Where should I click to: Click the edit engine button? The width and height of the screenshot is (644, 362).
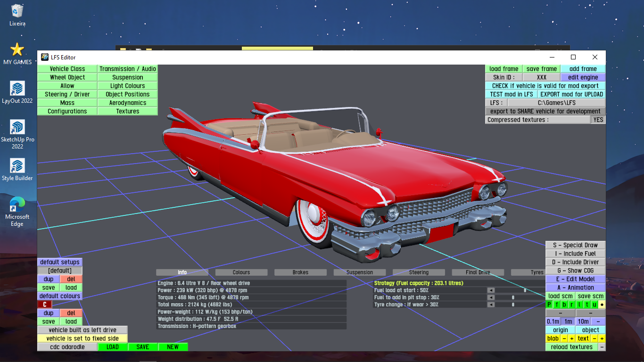click(x=583, y=77)
